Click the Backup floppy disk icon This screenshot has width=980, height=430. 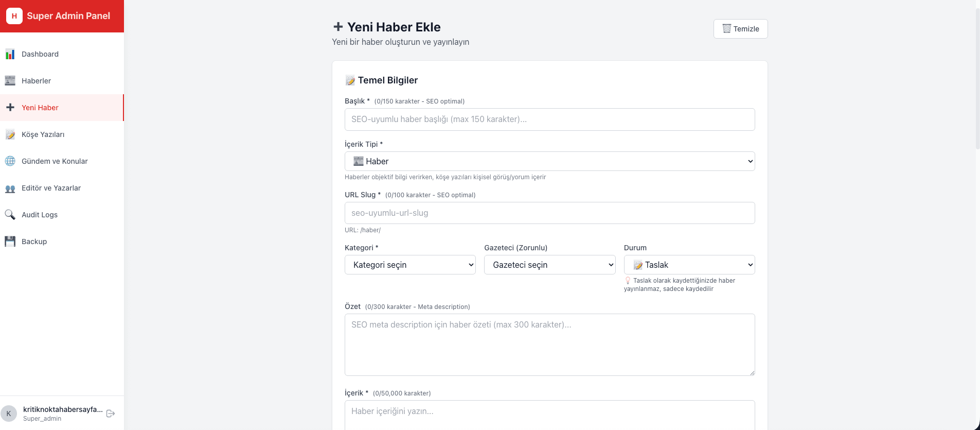10,242
